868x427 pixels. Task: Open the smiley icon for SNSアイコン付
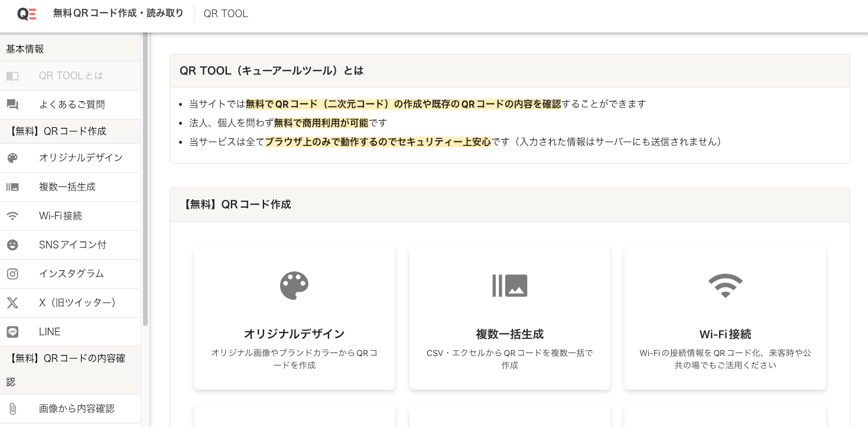14,245
